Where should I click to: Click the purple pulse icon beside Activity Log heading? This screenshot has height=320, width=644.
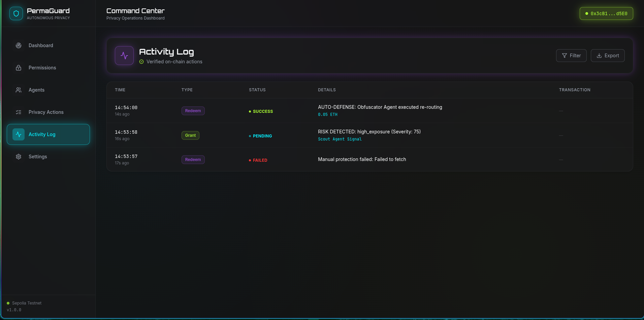pyautogui.click(x=124, y=56)
